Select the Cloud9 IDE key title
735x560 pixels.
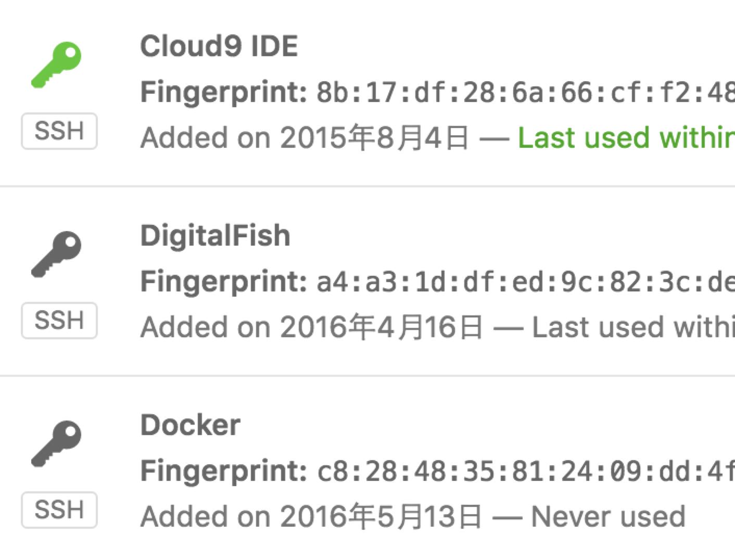(219, 46)
